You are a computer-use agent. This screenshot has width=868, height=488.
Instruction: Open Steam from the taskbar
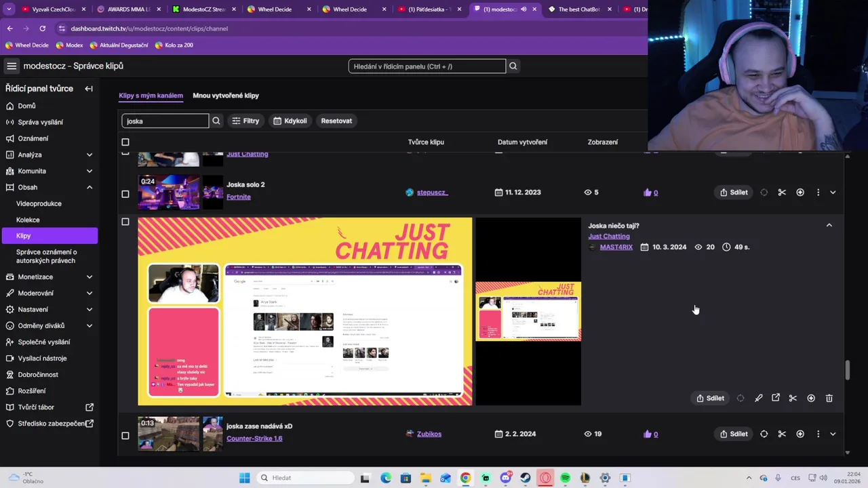tap(526, 478)
